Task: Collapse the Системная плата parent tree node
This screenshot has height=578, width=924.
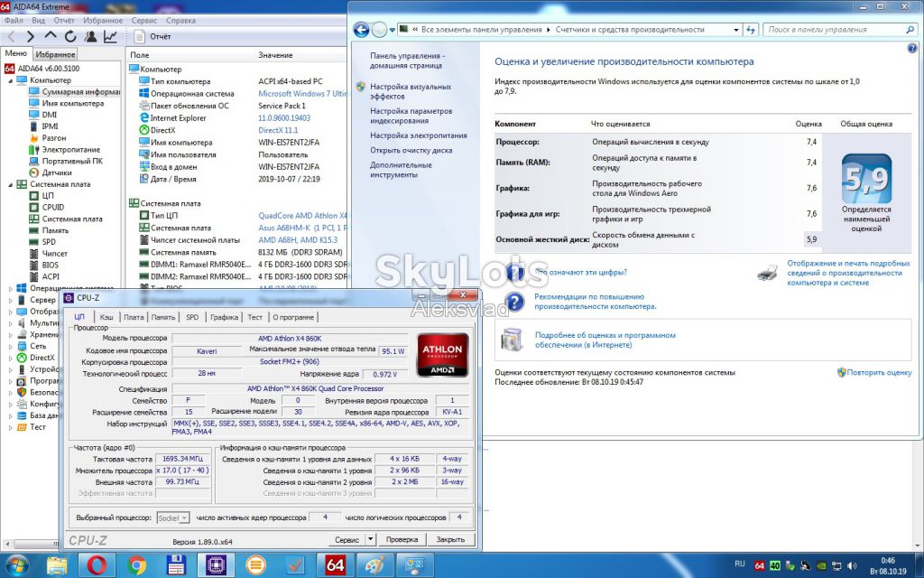Action: pyautogui.click(x=11, y=184)
